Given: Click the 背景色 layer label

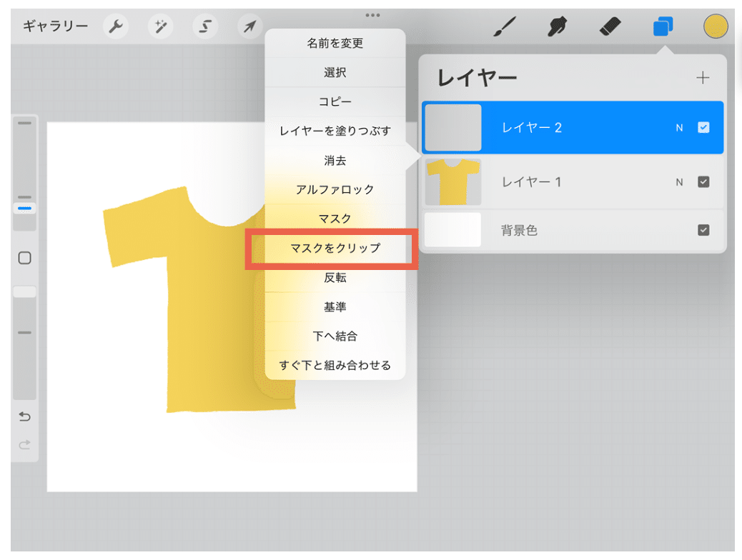Looking at the screenshot, I should click(519, 230).
